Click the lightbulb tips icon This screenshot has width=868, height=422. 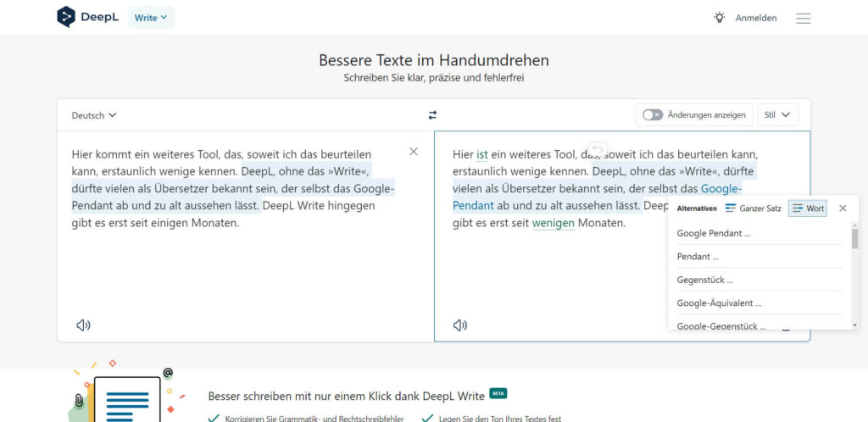(719, 18)
